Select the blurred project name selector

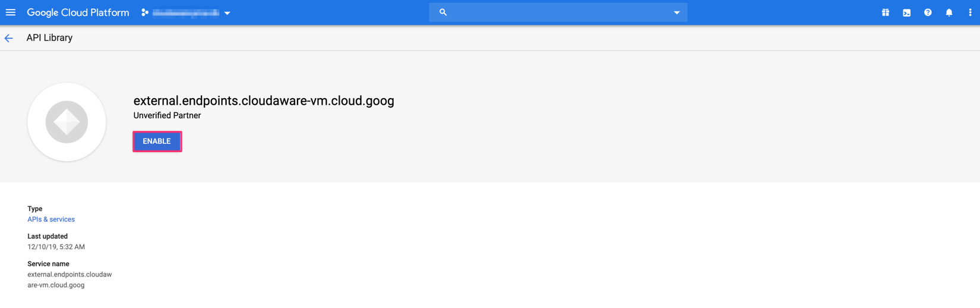tap(186, 12)
